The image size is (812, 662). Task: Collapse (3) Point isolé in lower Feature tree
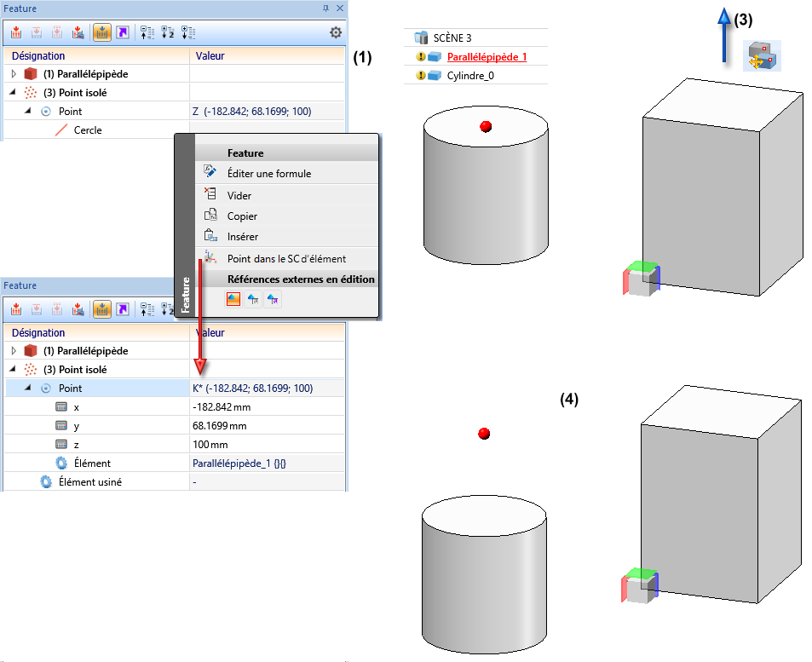13,369
